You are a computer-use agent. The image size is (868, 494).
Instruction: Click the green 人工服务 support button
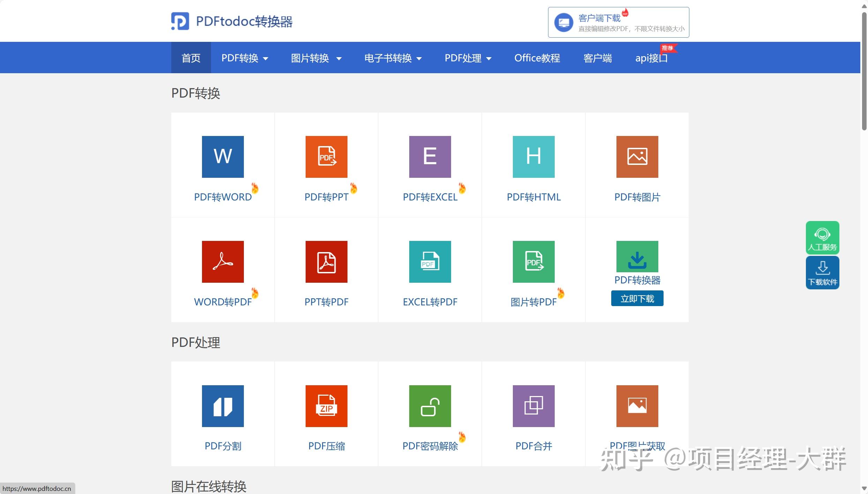822,237
